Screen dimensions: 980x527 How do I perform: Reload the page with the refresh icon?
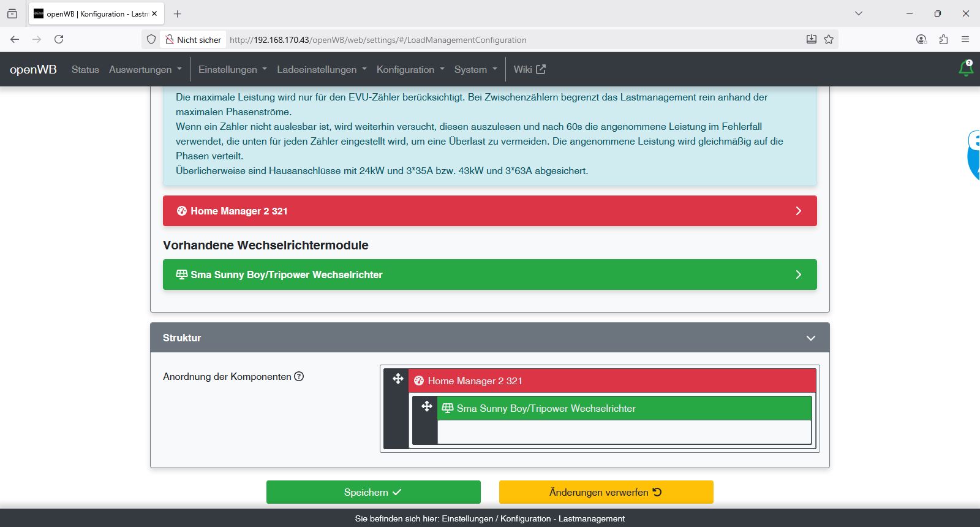59,39
